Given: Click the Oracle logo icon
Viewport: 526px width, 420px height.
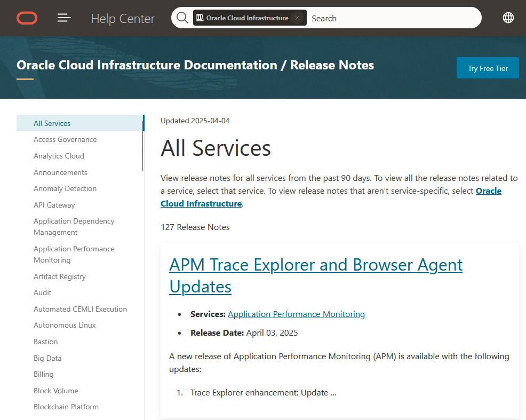Looking at the screenshot, I should click(27, 18).
